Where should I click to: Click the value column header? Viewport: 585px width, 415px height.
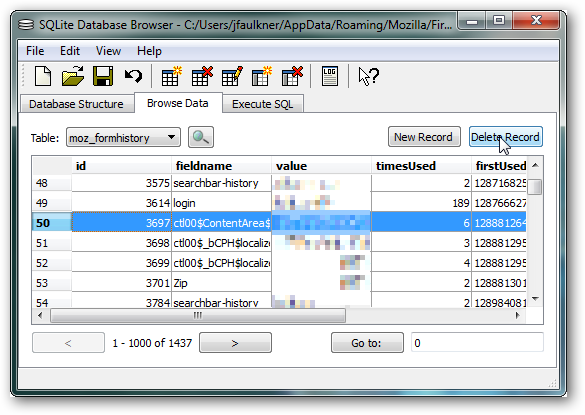pyautogui.click(x=321, y=165)
